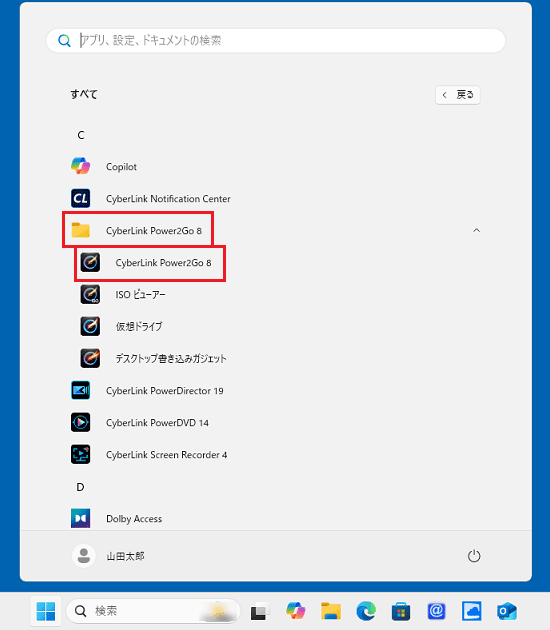Open the cloud photo app on the taskbar

point(472,611)
